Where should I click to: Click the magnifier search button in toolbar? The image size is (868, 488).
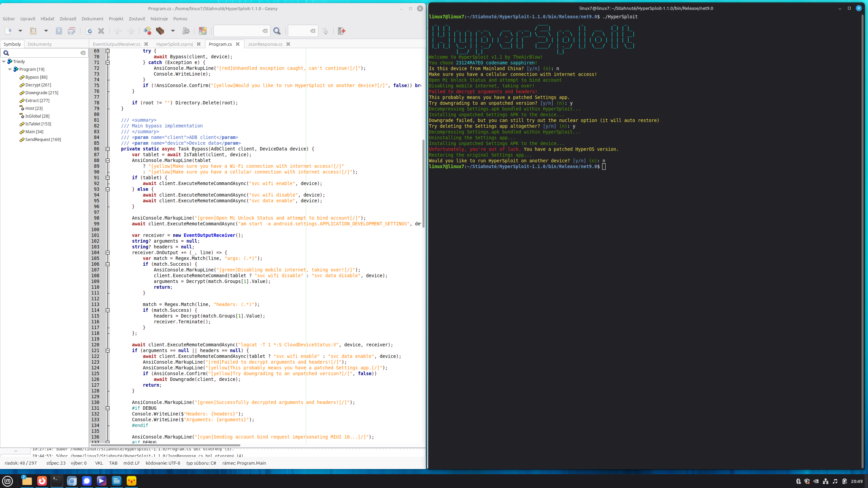pyautogui.click(x=277, y=31)
